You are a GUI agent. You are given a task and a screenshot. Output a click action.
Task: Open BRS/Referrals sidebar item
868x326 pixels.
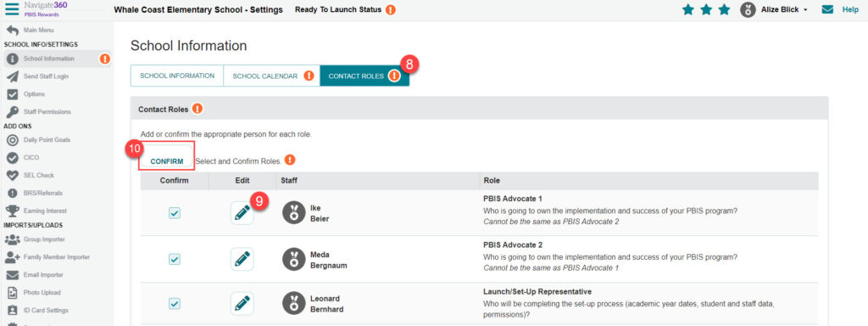point(43,193)
